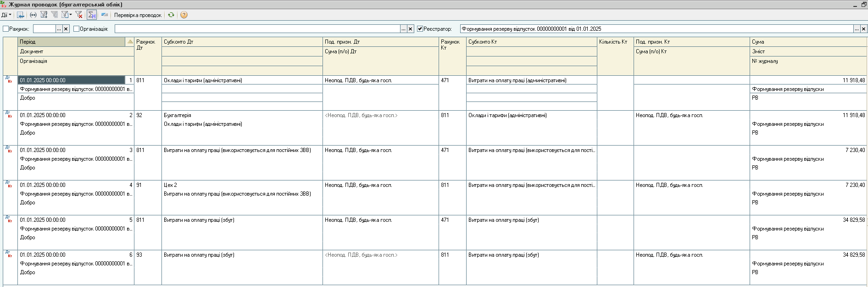Click the Субконто Дт column header

pos(242,42)
